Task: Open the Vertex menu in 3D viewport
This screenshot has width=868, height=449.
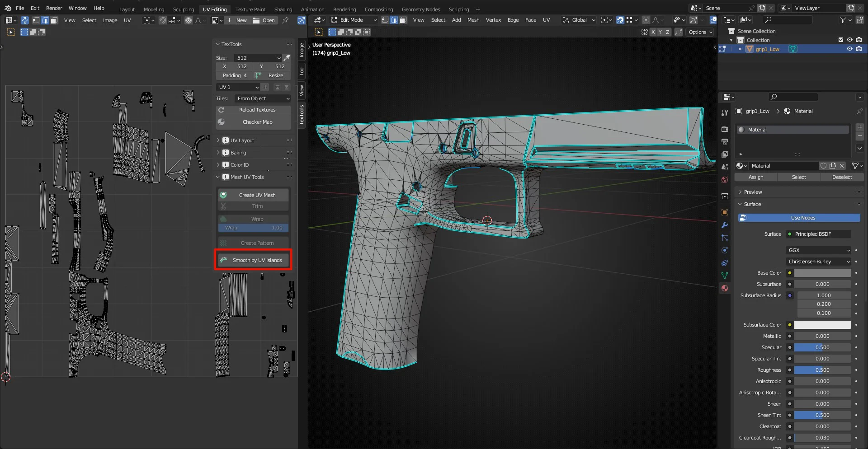Action: pyautogui.click(x=493, y=20)
